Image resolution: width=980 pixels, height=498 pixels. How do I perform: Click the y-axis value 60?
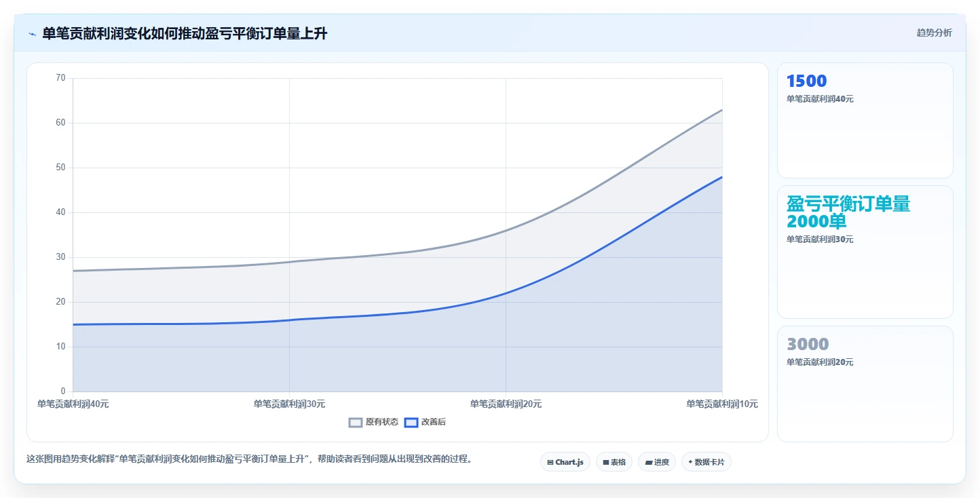60,123
